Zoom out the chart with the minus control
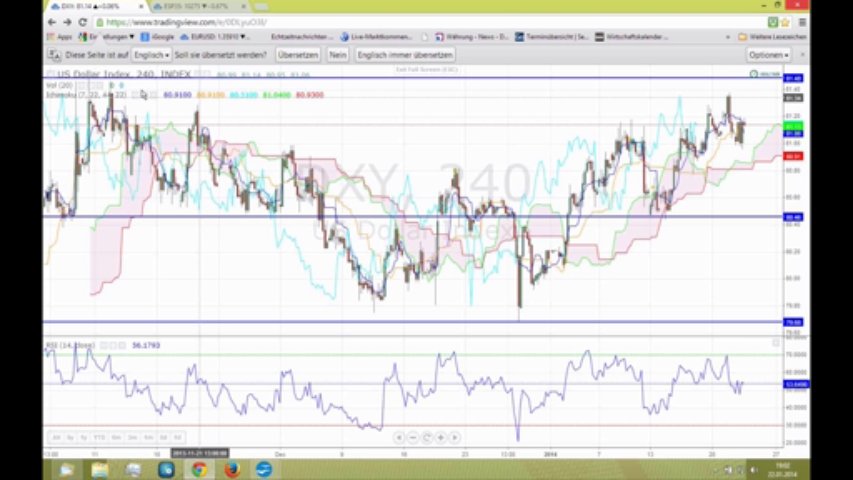The image size is (853, 480). point(412,437)
